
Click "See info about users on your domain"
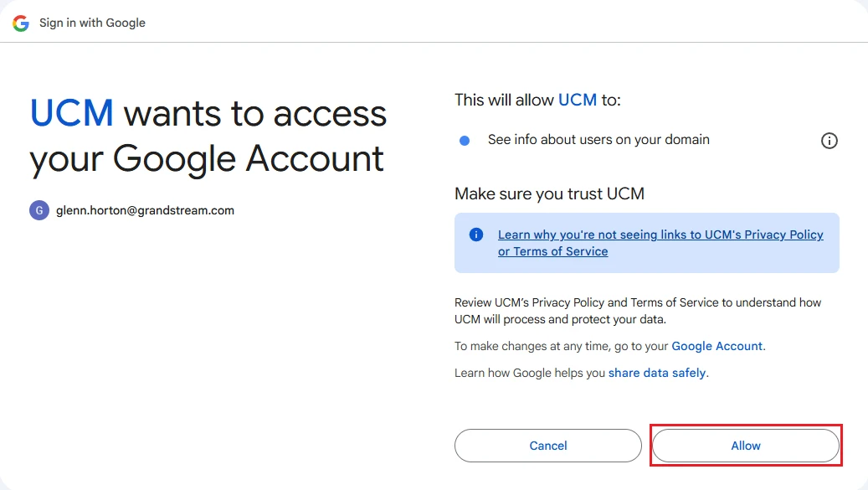[598, 140]
